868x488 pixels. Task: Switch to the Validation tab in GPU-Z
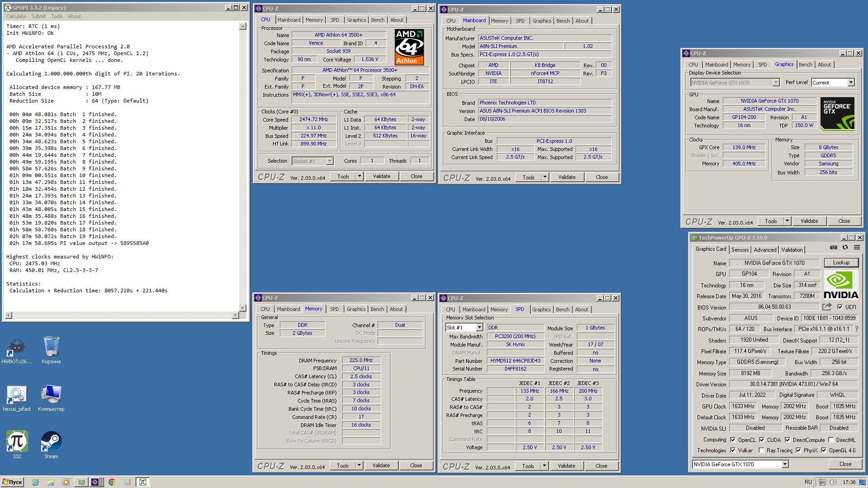pos(792,250)
